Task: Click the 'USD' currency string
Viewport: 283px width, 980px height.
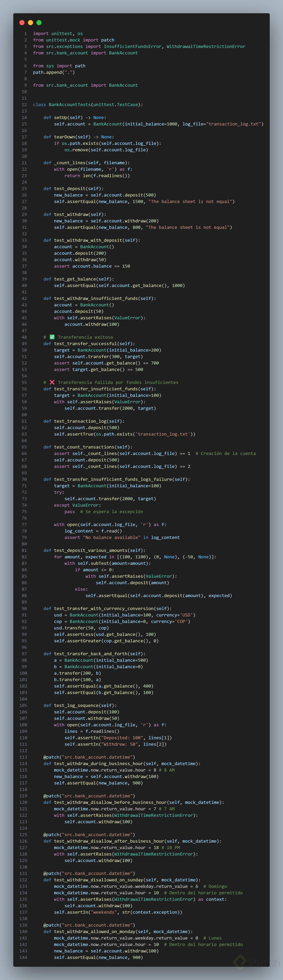Action: [x=186, y=615]
